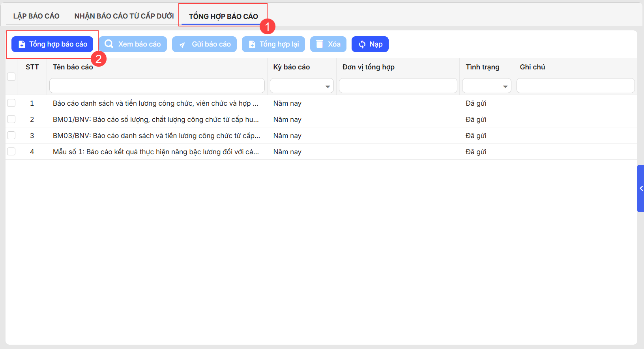The width and height of the screenshot is (644, 349).
Task: Switch to the LẬP BÁO CÁO tab
Action: pos(36,16)
